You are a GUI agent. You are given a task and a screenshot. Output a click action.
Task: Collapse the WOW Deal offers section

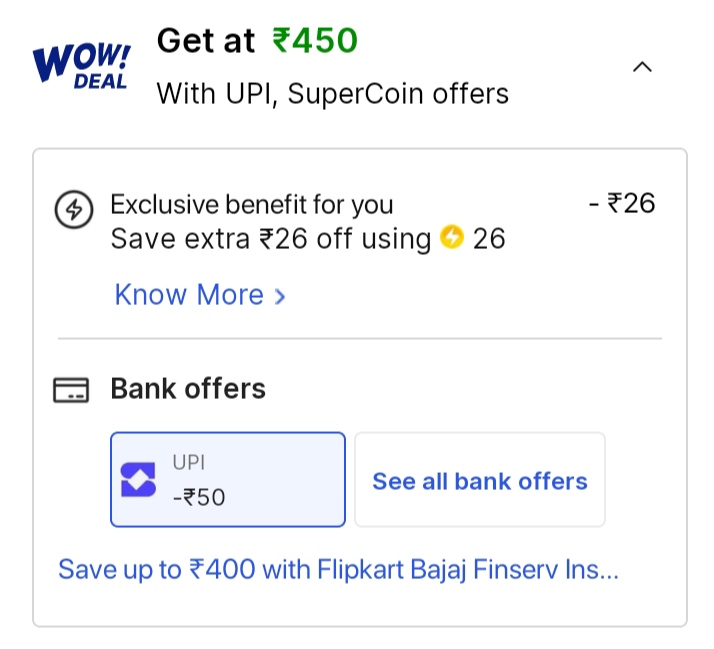click(x=643, y=67)
